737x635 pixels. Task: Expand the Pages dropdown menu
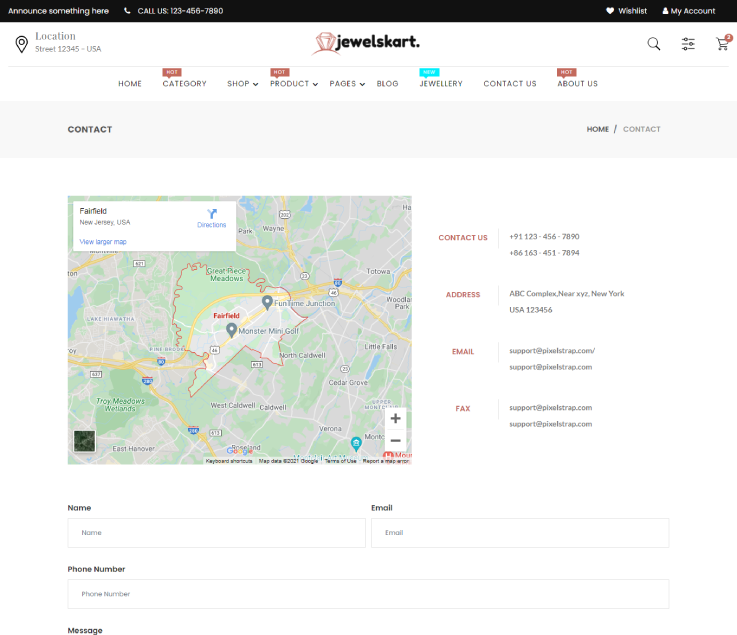[x=346, y=84]
